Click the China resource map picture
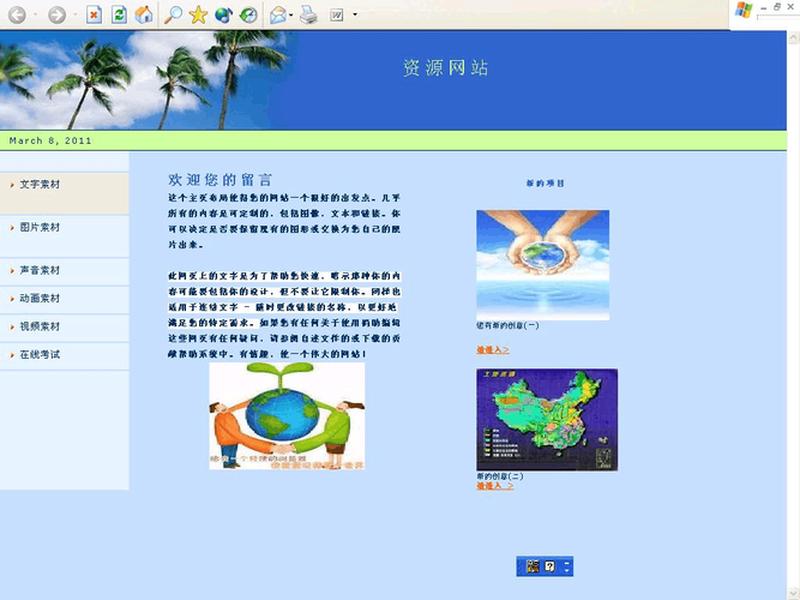The image size is (800, 600). (547, 419)
